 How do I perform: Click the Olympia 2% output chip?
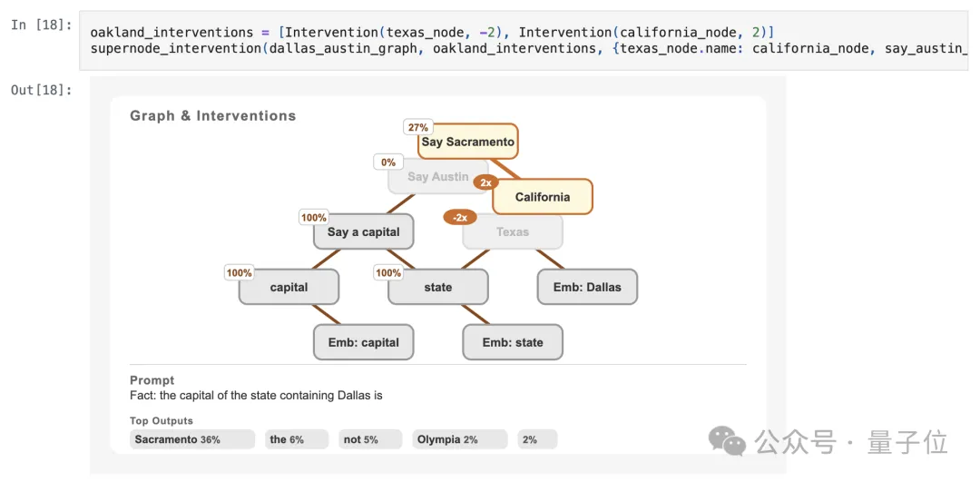[x=460, y=439]
